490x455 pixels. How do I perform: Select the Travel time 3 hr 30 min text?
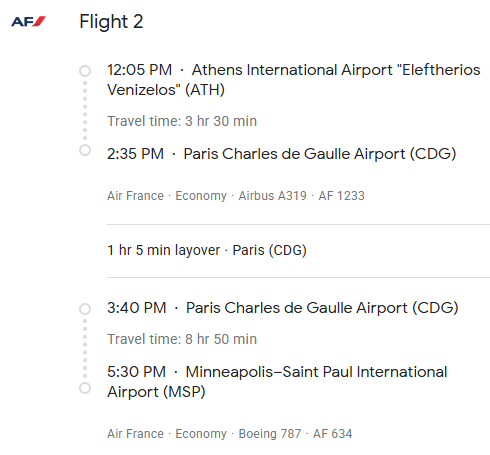click(182, 121)
